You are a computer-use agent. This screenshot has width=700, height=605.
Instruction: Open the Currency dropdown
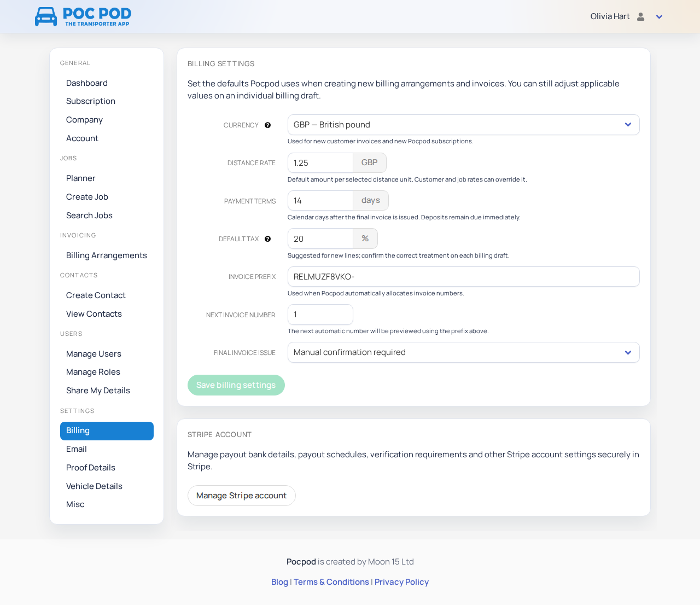tap(464, 125)
